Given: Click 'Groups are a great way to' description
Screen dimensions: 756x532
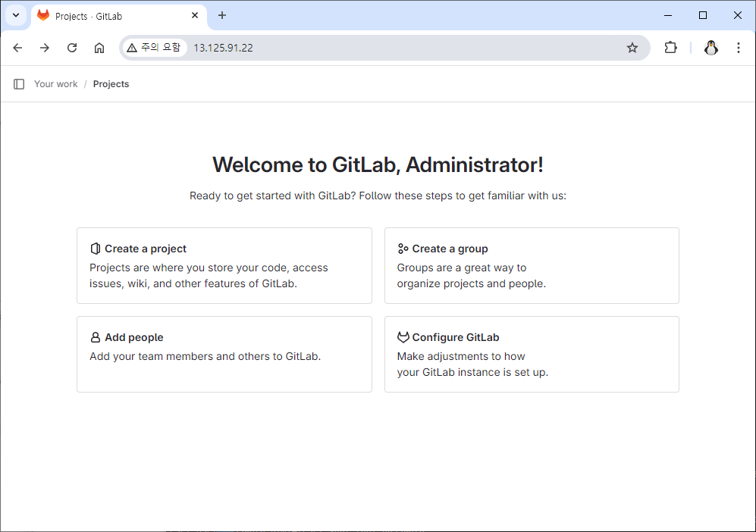Looking at the screenshot, I should pyautogui.click(x=472, y=276).
